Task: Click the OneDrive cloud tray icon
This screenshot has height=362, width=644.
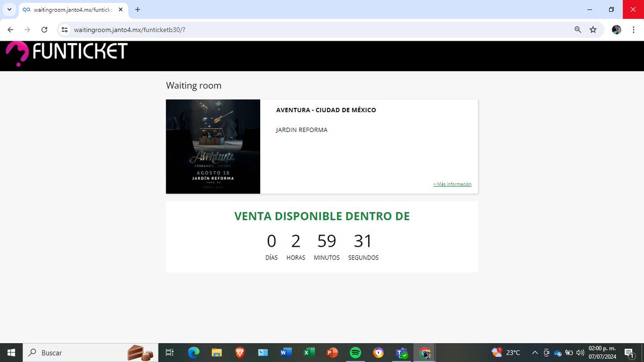Action: [558, 352]
